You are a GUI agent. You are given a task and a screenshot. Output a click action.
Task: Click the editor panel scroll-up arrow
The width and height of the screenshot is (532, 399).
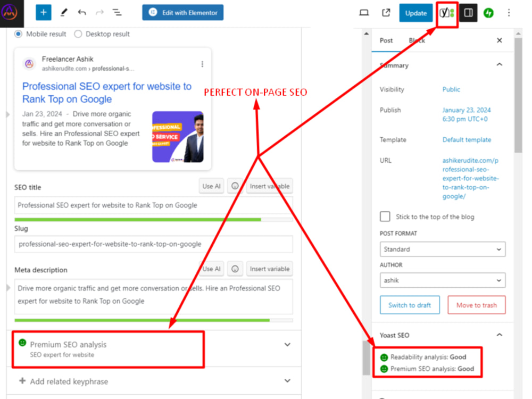366,34
